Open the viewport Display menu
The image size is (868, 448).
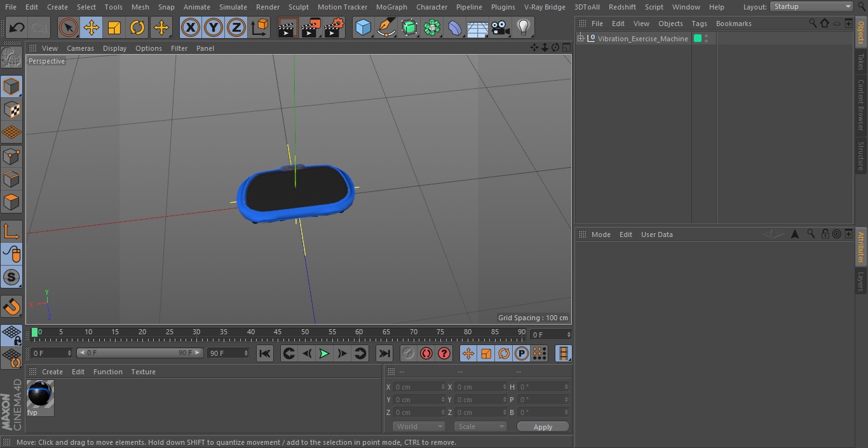[114, 48]
